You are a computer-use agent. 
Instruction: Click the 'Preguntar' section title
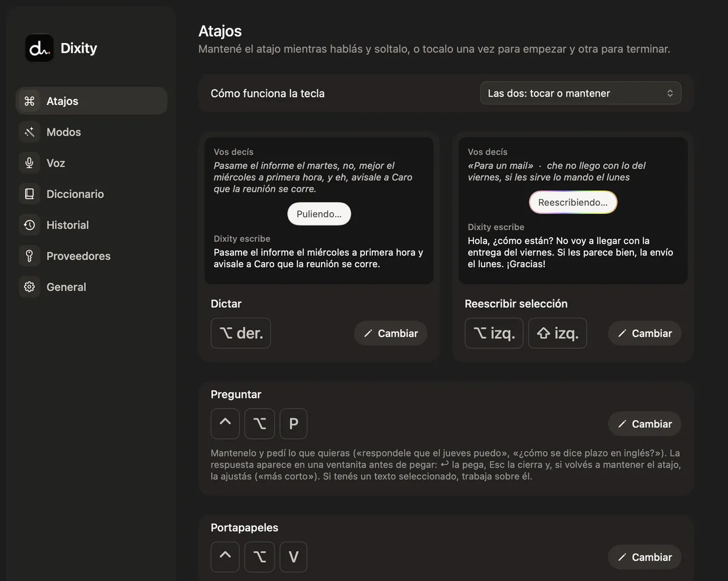click(236, 395)
